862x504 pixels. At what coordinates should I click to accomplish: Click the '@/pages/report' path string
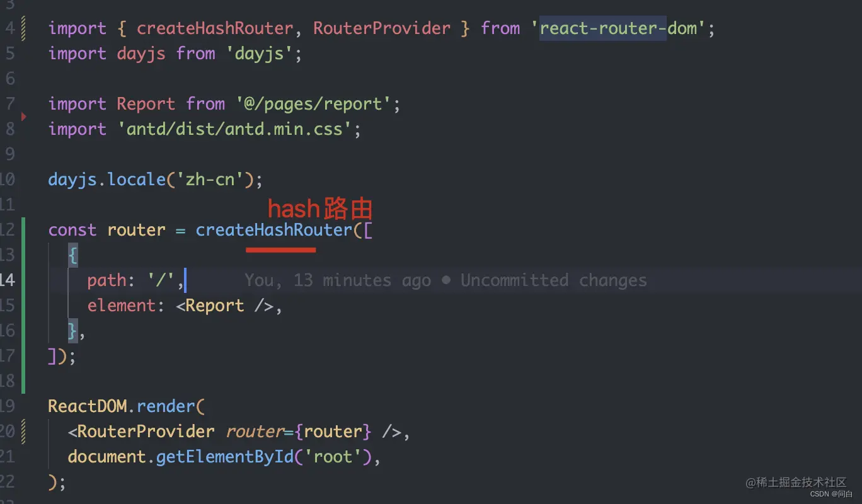313,104
